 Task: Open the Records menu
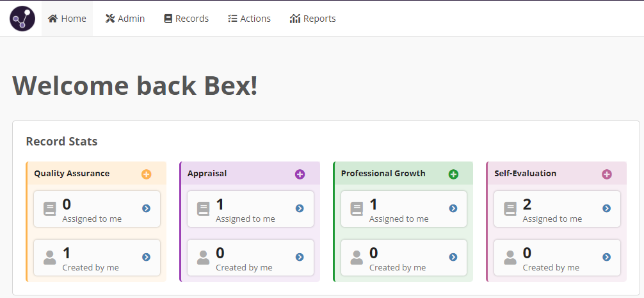186,19
